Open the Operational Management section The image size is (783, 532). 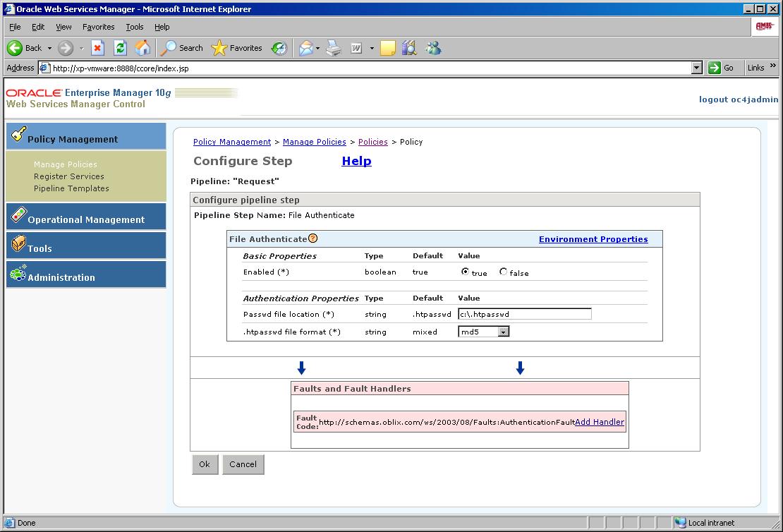tap(86, 219)
